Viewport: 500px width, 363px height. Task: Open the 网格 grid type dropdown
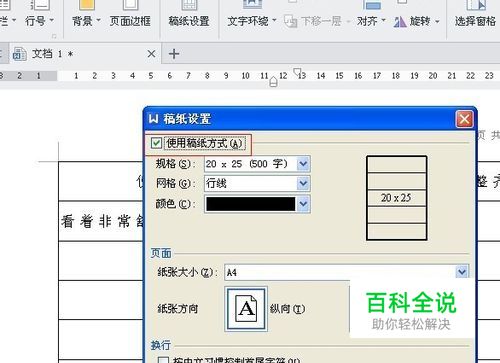tap(303, 183)
